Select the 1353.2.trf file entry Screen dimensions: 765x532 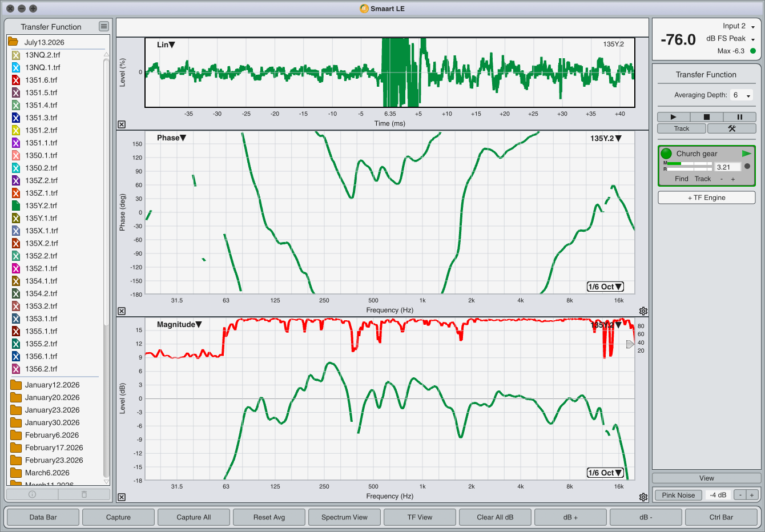pos(41,306)
